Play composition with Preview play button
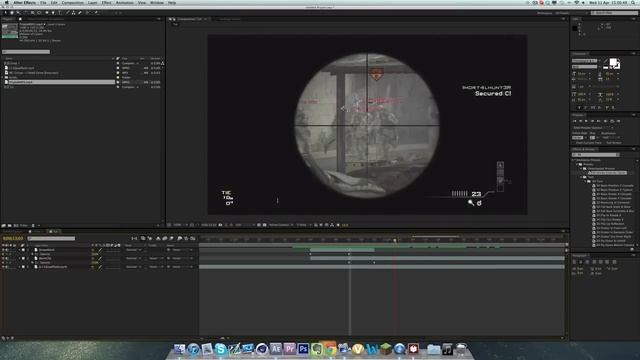This screenshot has height=360, width=640. 586,121
